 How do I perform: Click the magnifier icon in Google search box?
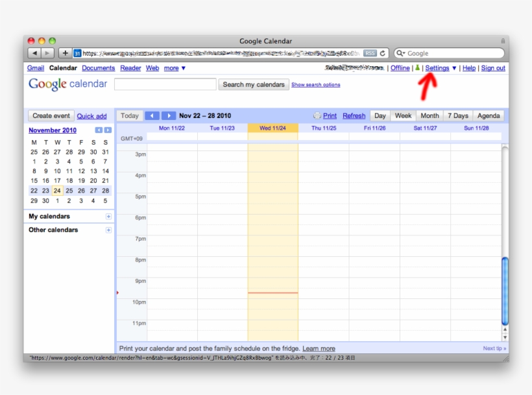click(x=401, y=53)
